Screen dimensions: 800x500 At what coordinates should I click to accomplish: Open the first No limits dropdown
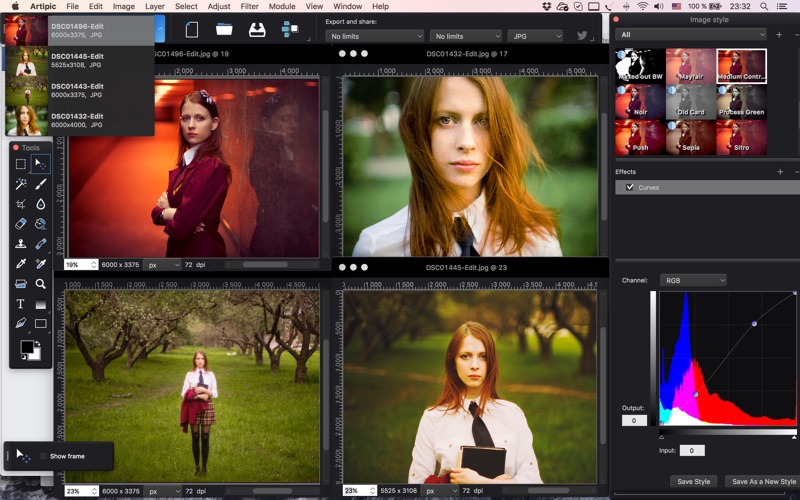click(374, 36)
